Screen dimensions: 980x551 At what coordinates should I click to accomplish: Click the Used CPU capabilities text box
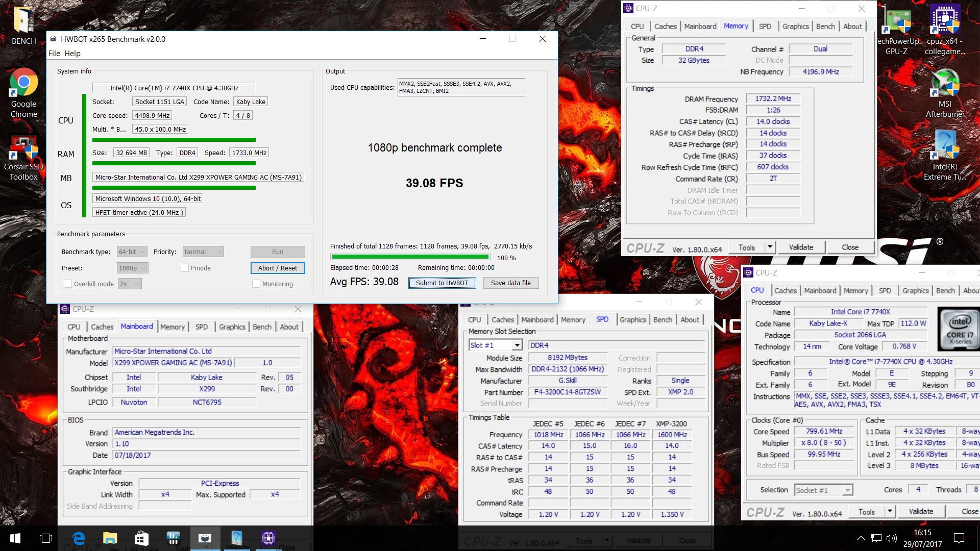pos(461,87)
